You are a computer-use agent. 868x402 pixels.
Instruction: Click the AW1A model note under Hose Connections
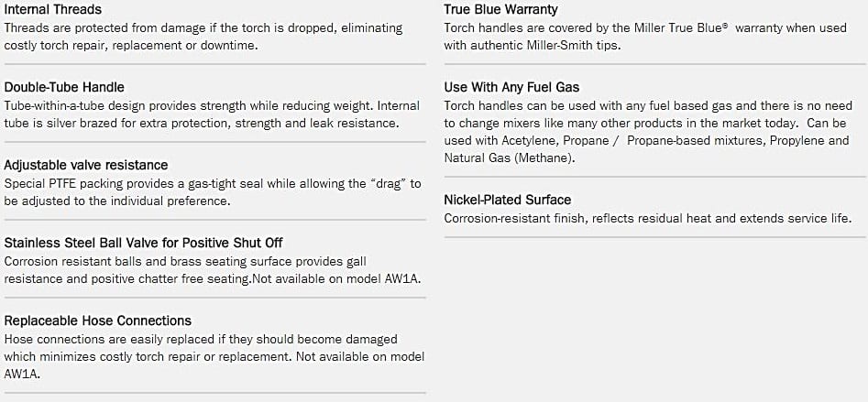point(360,356)
